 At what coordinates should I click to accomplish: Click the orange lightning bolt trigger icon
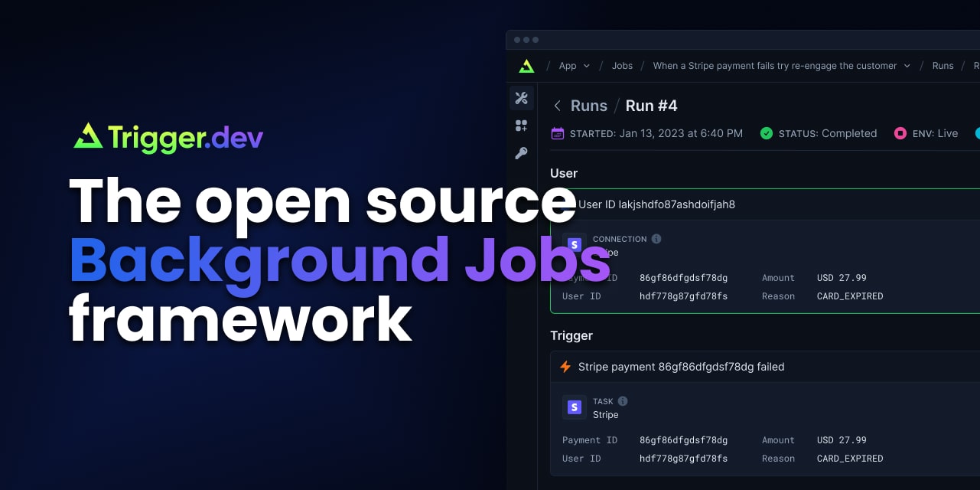pyautogui.click(x=565, y=367)
